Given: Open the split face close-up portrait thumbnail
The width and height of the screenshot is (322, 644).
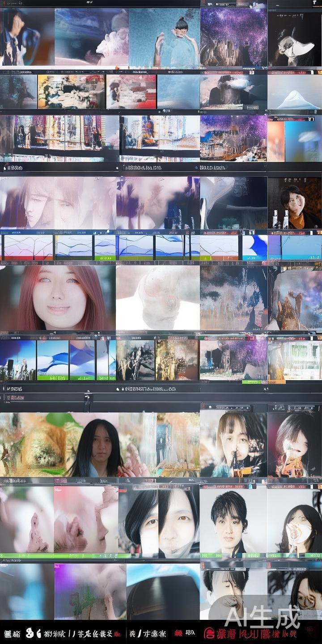Looking at the screenshot, I should (x=159, y=521).
